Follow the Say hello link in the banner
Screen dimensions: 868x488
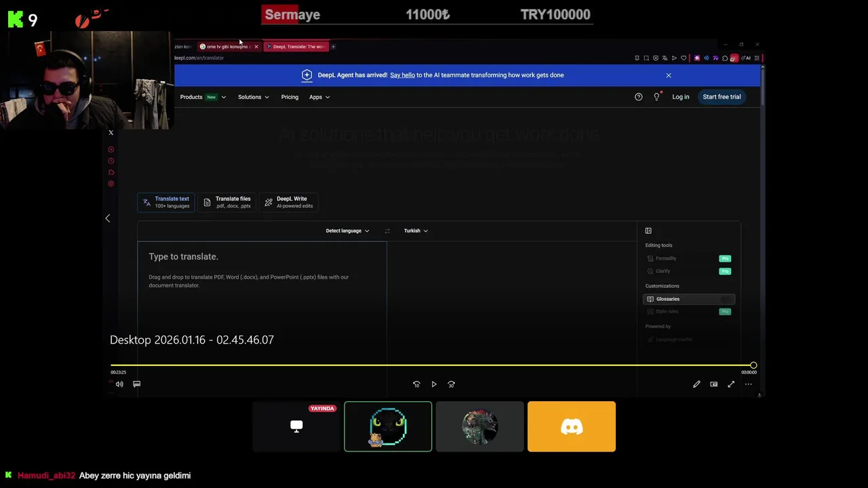tap(402, 75)
